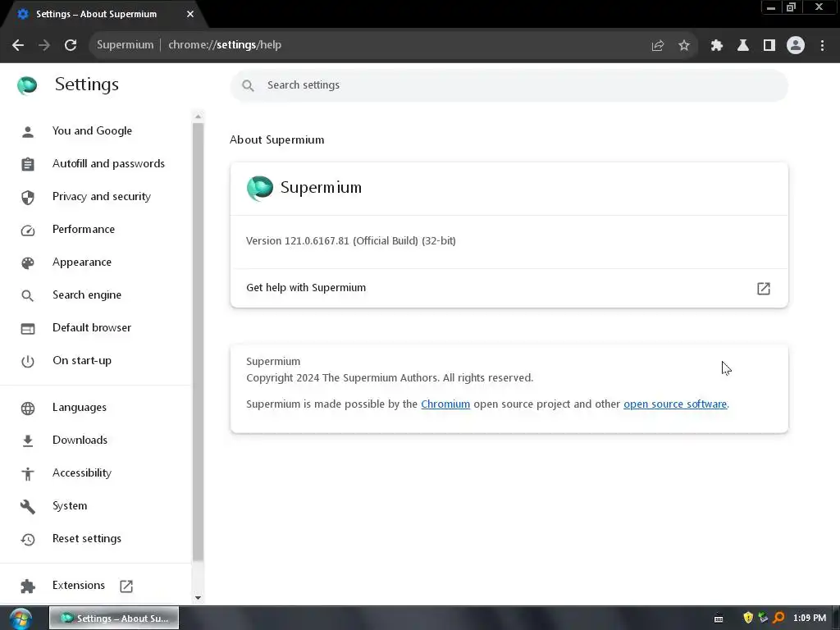The width and height of the screenshot is (840, 630).
Task: Click the security shield tray icon
Action: 748,619
